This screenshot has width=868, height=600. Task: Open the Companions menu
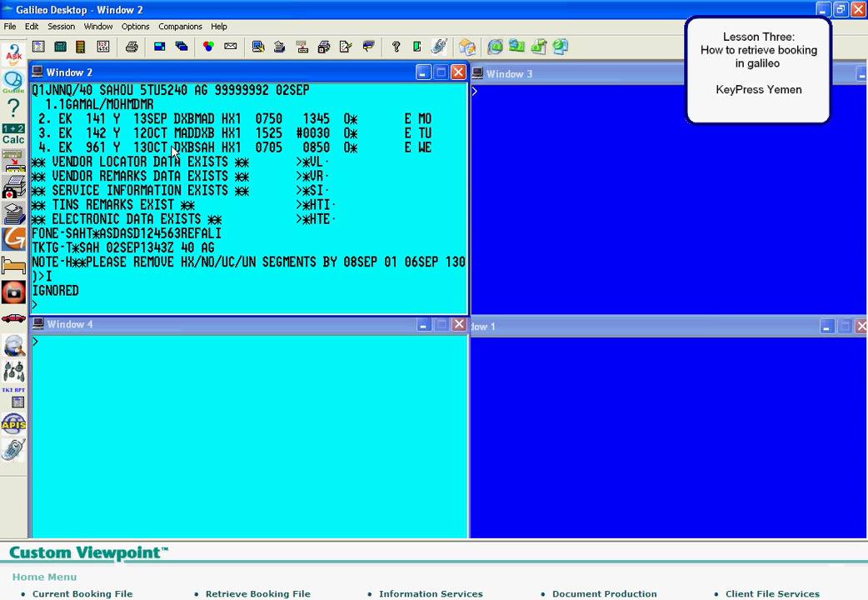pyautogui.click(x=180, y=26)
